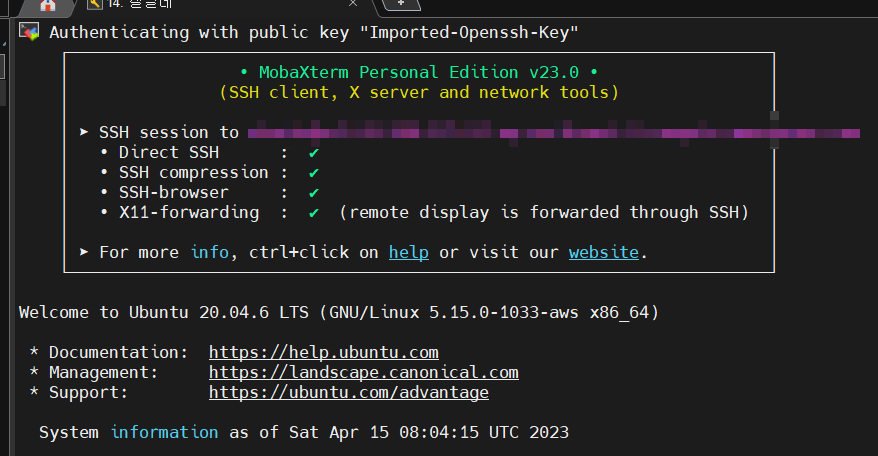Click the highlighted word information in System line
The image size is (878, 456).
point(165,432)
